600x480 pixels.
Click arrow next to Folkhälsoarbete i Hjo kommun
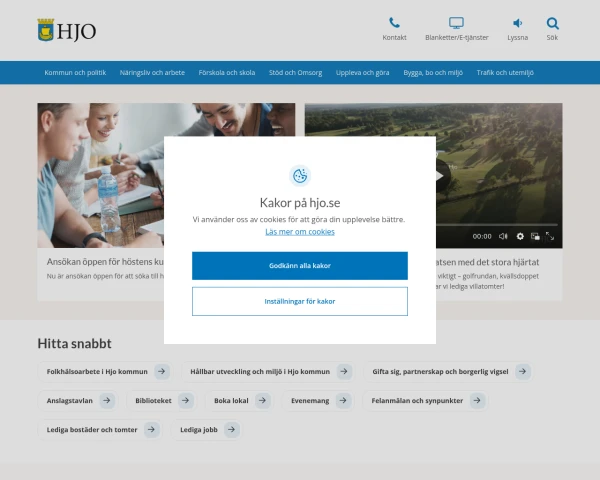161,371
